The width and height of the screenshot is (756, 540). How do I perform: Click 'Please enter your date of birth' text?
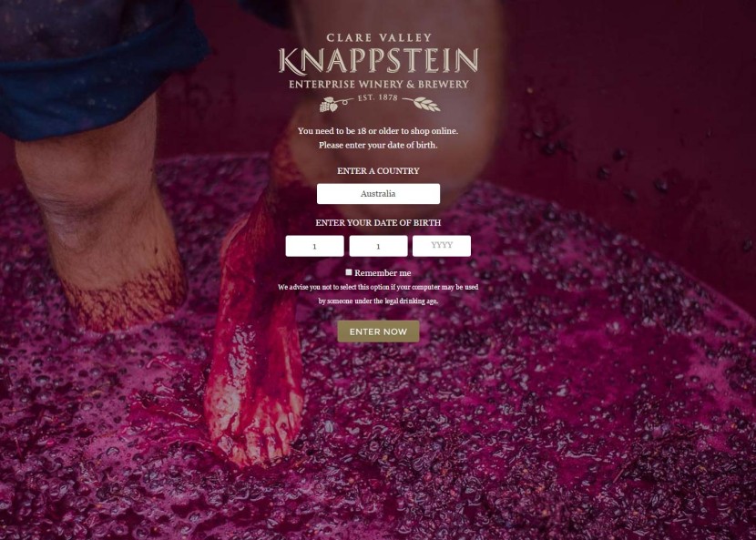pyautogui.click(x=378, y=145)
